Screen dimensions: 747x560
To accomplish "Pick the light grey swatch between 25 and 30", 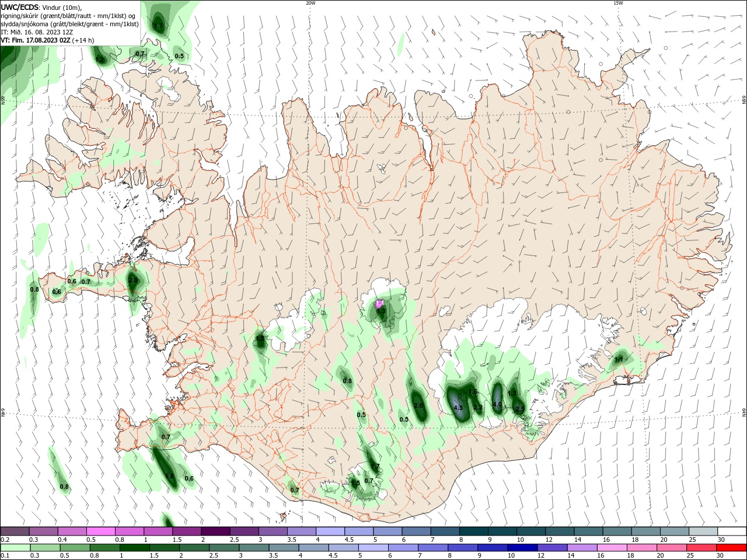I will (x=703, y=531).
